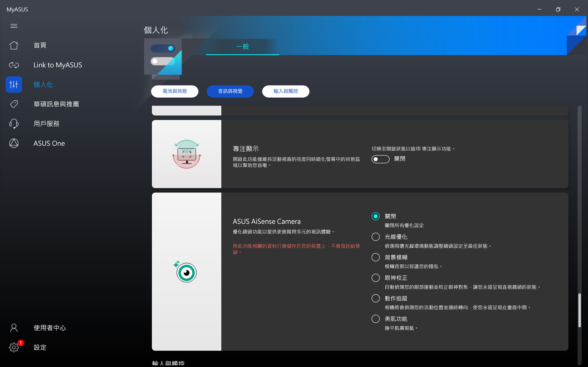Screen dimensions: 588x367
Task: Open 用戶服務 page
Action: click(x=46, y=124)
